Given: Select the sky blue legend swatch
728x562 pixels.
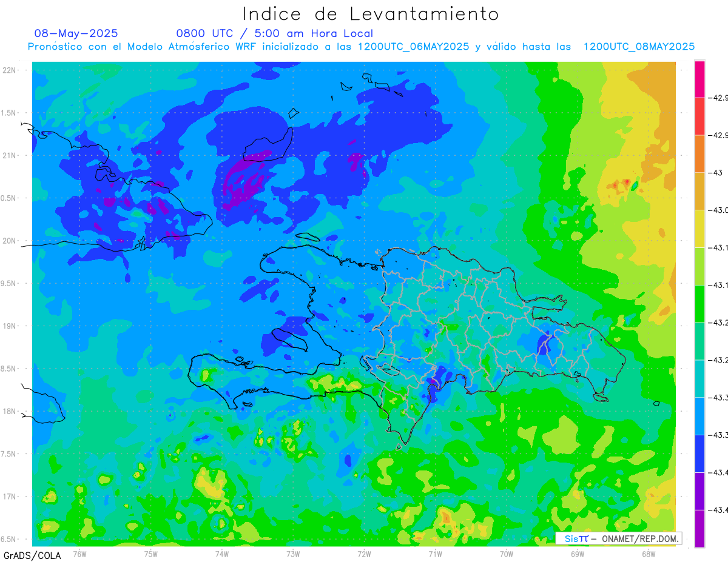Looking at the screenshot, I should [x=699, y=416].
